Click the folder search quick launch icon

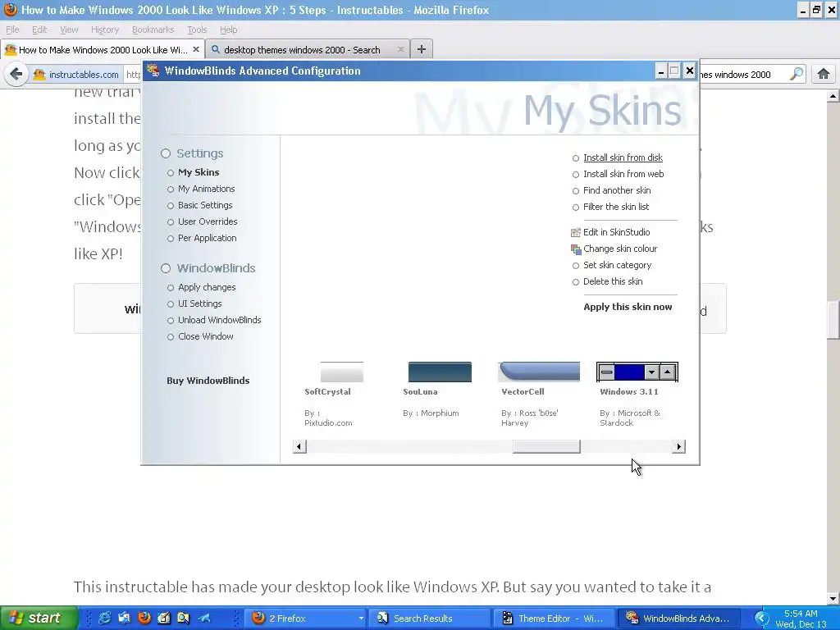coord(183,618)
